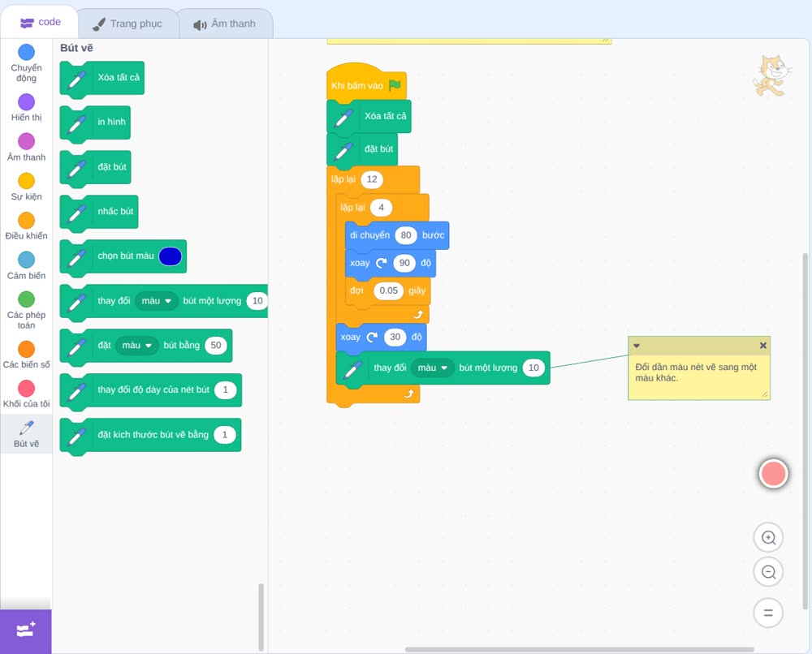
Task: Select the Khối của tôi category
Action: [x=26, y=394]
